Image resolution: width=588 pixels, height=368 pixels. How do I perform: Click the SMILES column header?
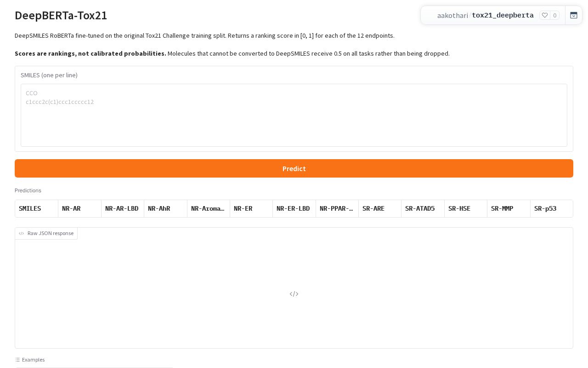[x=37, y=208]
